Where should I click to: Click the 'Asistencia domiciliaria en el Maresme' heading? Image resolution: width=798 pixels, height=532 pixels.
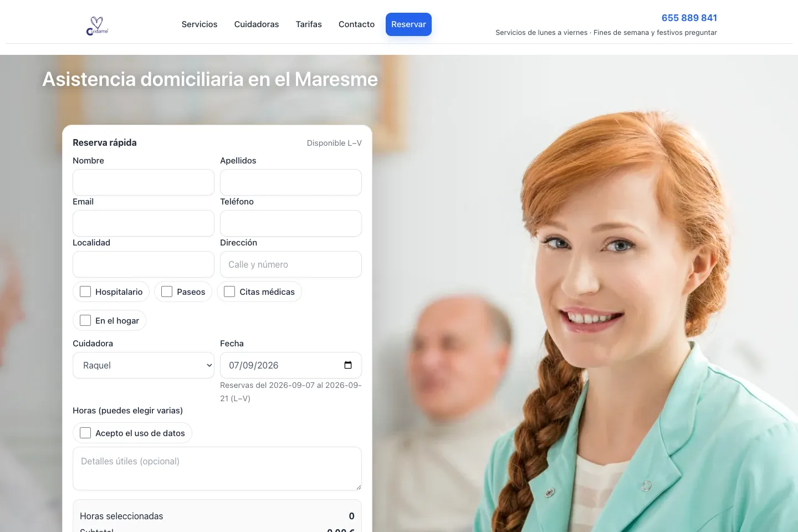pos(210,79)
